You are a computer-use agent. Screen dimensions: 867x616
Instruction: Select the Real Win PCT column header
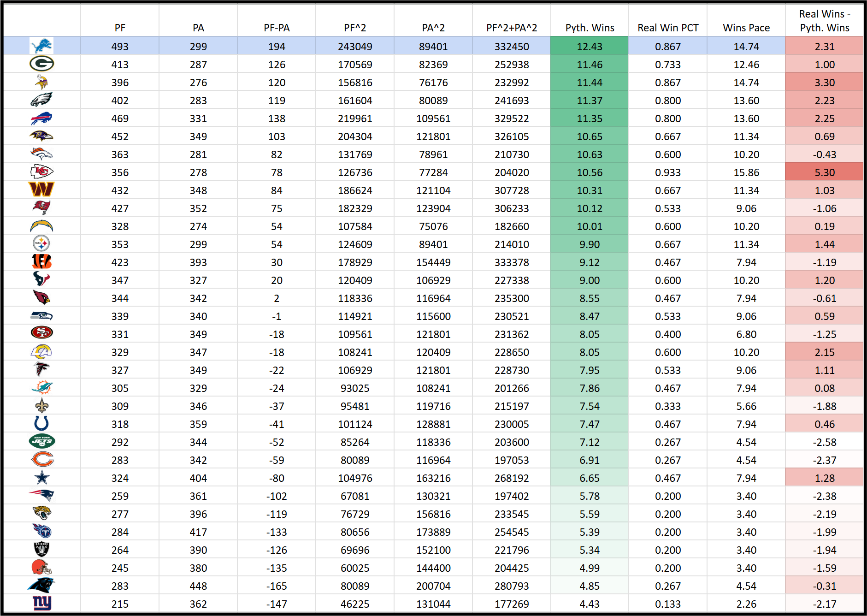coord(668,28)
